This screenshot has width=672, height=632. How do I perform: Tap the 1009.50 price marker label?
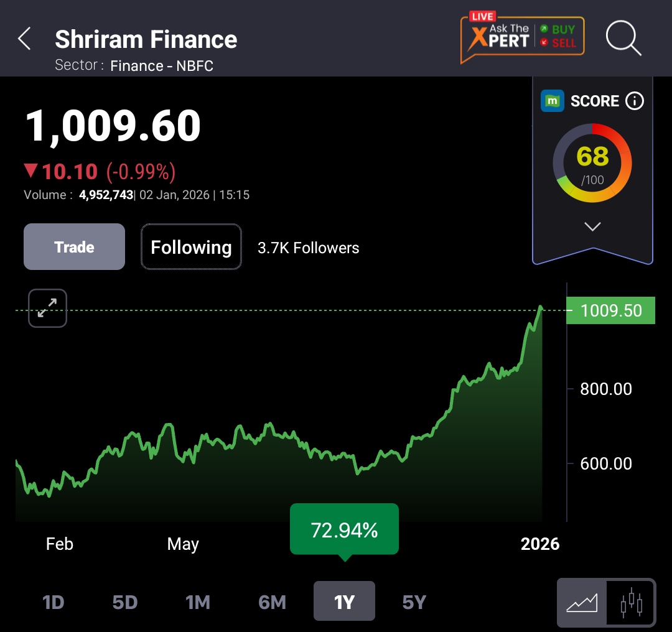pyautogui.click(x=611, y=310)
